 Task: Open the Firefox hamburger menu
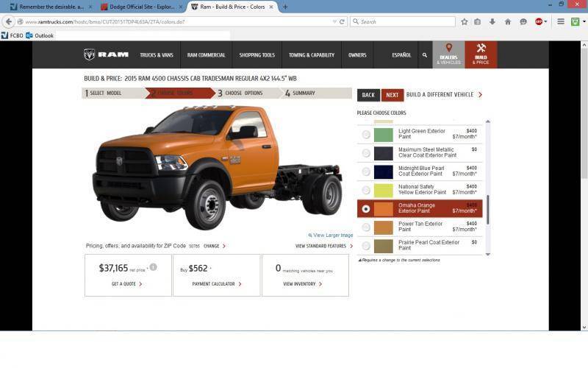point(561,21)
